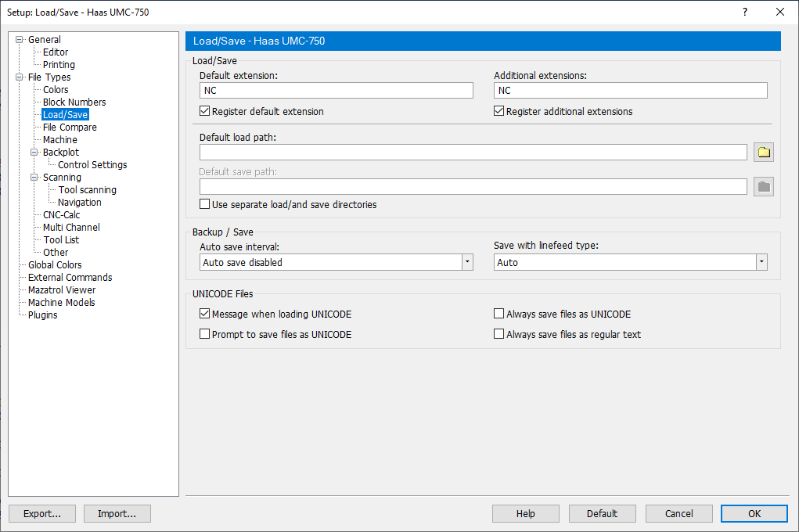Click the Export... button

pyautogui.click(x=42, y=514)
